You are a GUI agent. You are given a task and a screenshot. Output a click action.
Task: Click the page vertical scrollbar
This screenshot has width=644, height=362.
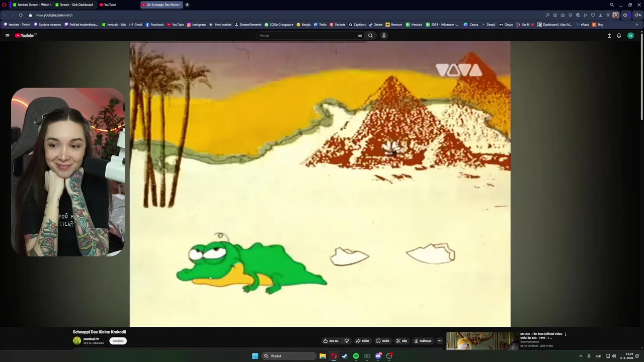pos(642,75)
